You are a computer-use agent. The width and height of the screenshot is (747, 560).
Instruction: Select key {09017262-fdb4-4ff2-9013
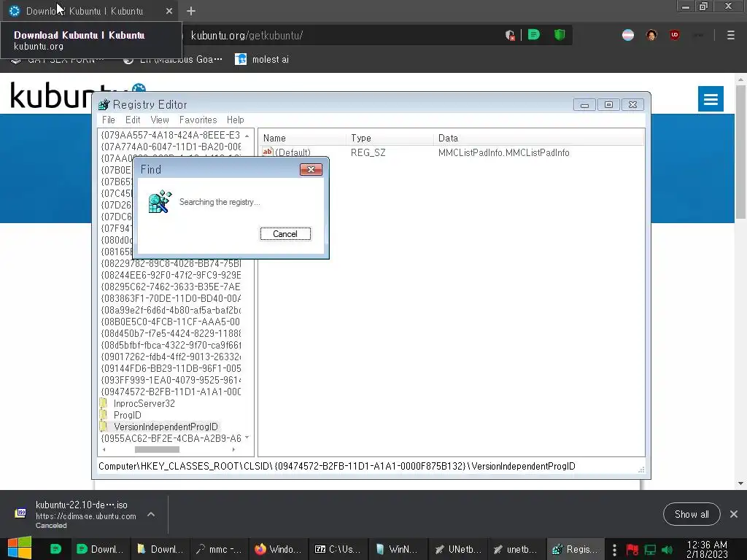point(171,357)
